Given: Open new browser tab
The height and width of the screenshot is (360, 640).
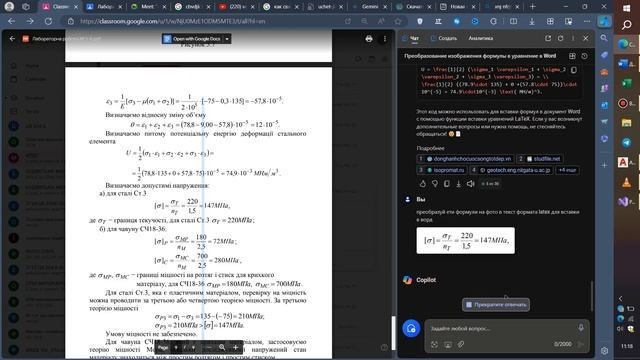Looking at the screenshot, I should [532, 7].
